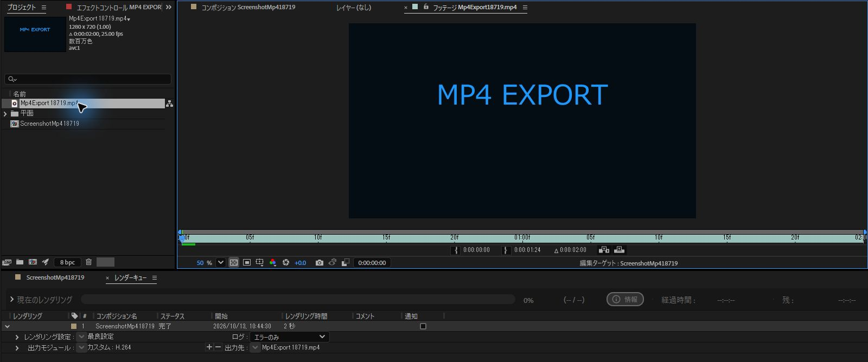This screenshot has height=362, width=868.
Task: Open the プロジェクト panel menu icon
Action: point(44,8)
